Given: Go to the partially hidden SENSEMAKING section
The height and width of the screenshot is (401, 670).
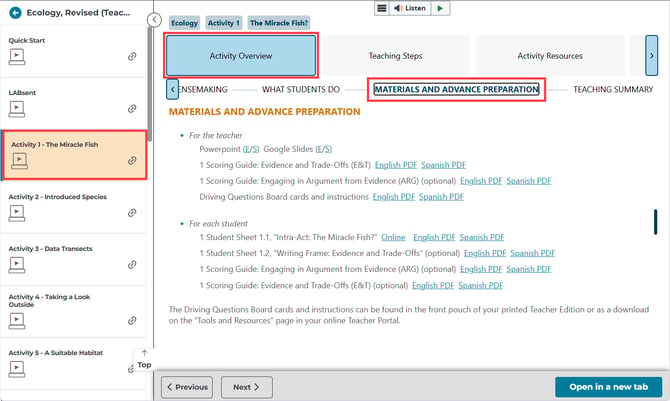Looking at the screenshot, I should tap(203, 89).
